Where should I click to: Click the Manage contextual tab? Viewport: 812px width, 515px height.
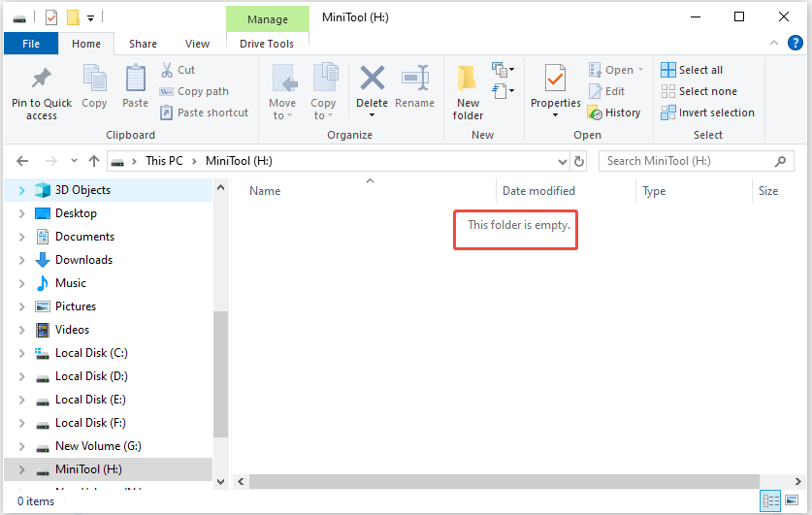(x=268, y=19)
